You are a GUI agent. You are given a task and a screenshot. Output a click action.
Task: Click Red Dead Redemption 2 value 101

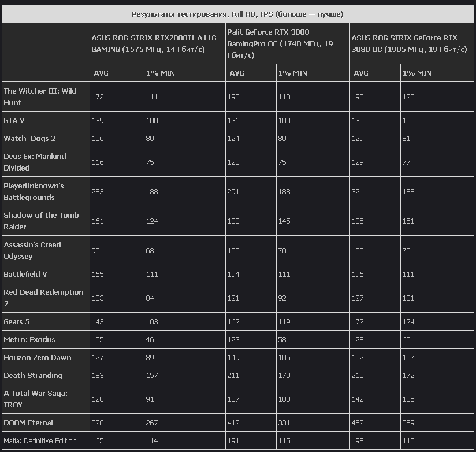point(408,298)
